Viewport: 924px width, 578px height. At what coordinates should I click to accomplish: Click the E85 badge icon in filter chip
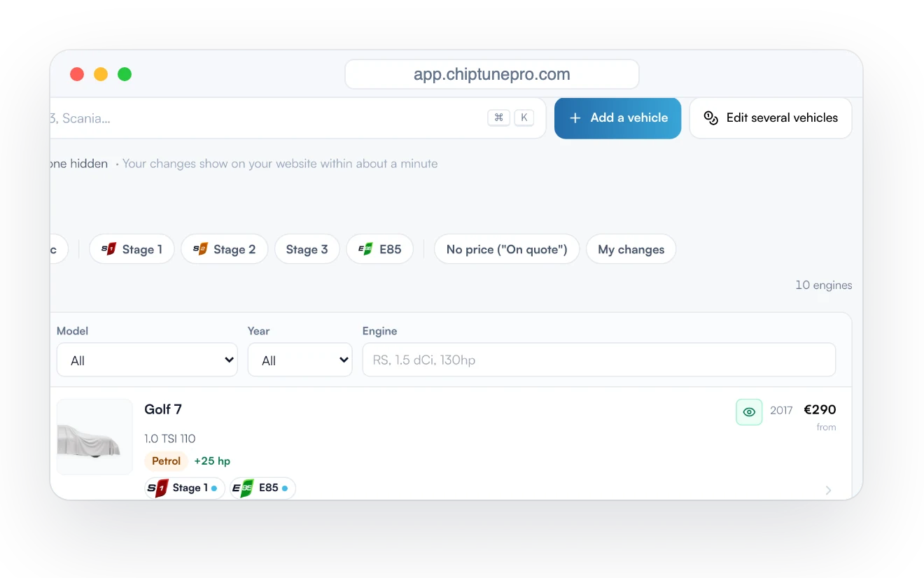click(365, 249)
